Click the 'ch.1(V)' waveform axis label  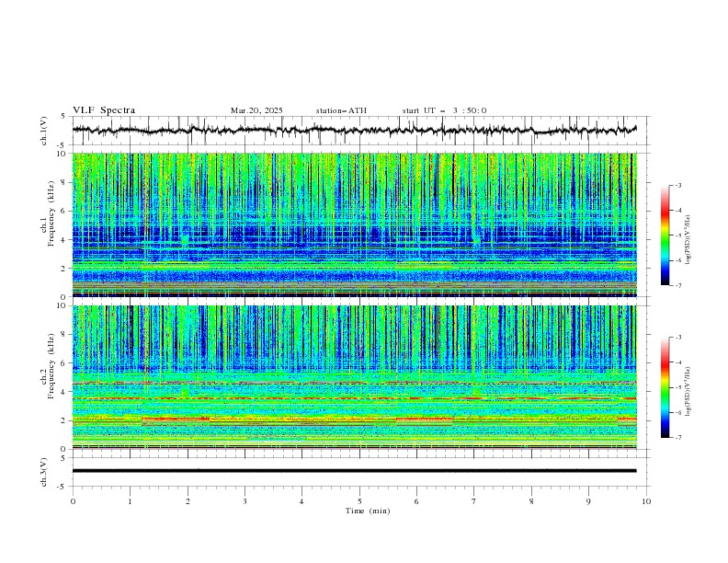44,131
